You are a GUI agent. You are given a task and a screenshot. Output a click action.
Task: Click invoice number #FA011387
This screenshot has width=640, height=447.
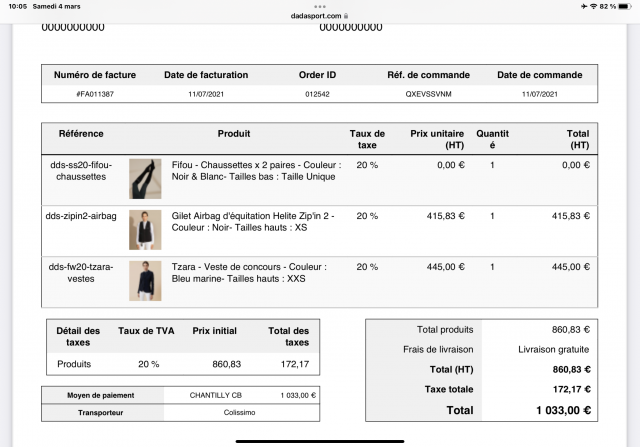click(95, 93)
